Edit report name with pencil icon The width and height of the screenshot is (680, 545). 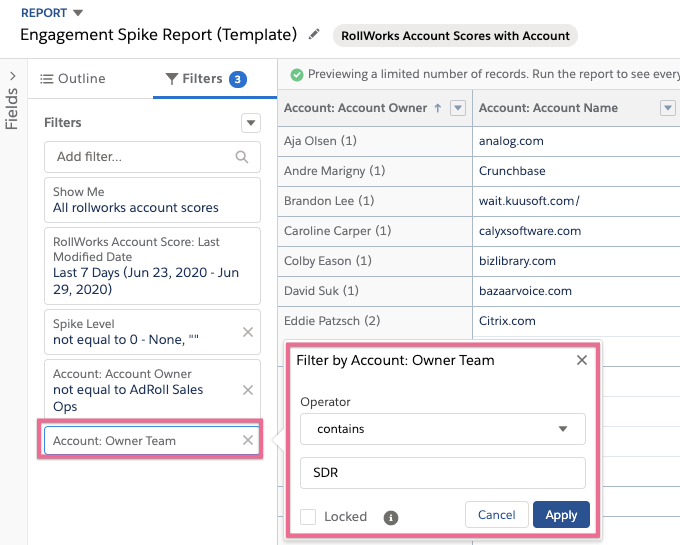click(314, 34)
